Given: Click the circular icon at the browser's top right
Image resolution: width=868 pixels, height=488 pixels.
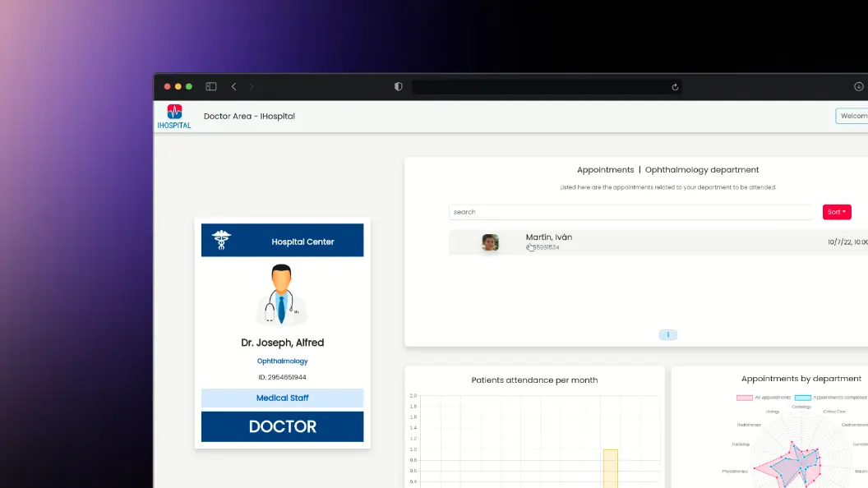Looking at the screenshot, I should click(x=859, y=85).
